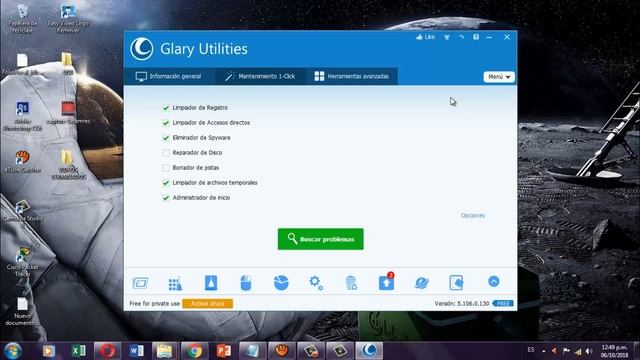Click the Like thumbs-up button
Viewport: 640px width, 360px height.
point(425,37)
